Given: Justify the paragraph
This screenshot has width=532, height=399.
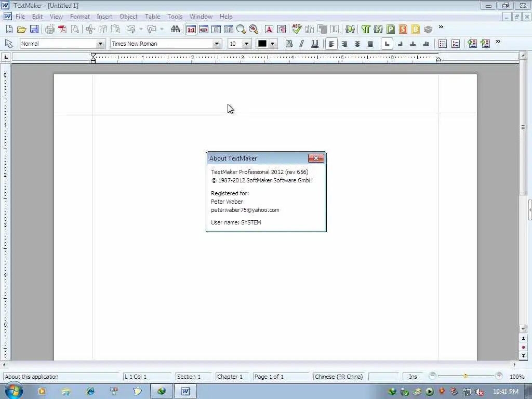Looking at the screenshot, I should coord(370,44).
